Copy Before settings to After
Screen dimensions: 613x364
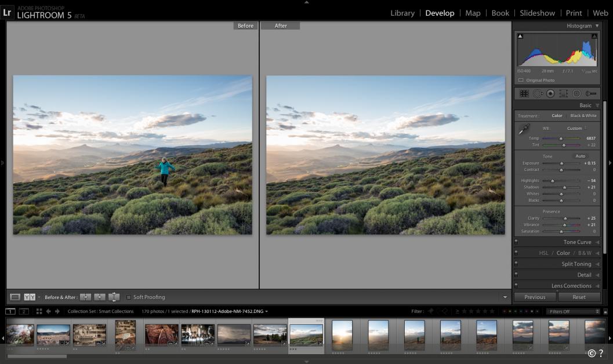pyautogui.click(x=86, y=297)
